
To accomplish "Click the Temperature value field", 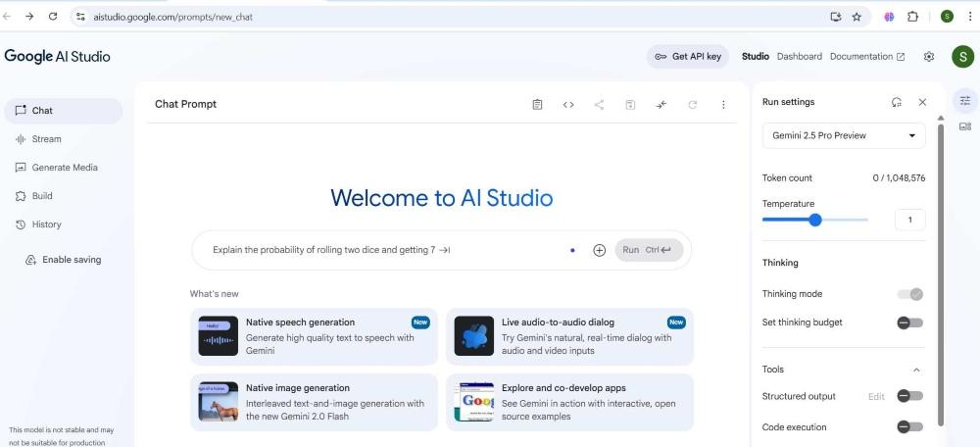I will coord(910,220).
